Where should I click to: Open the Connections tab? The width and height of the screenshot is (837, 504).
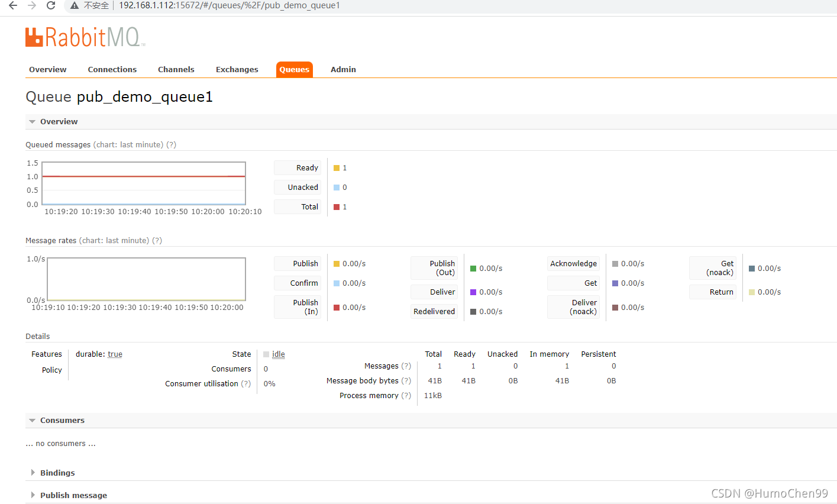click(x=112, y=69)
